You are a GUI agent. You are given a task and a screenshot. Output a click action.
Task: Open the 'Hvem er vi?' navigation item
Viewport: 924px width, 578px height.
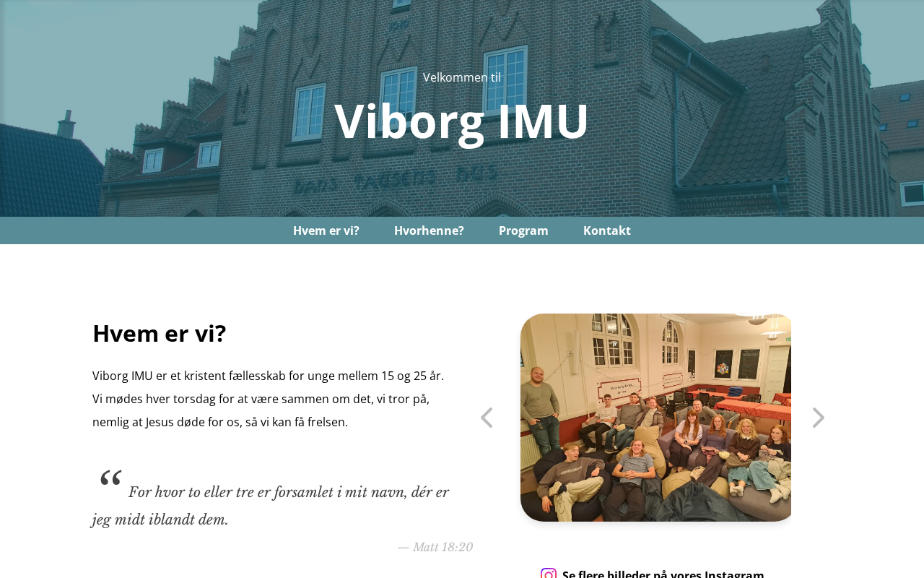point(326,230)
